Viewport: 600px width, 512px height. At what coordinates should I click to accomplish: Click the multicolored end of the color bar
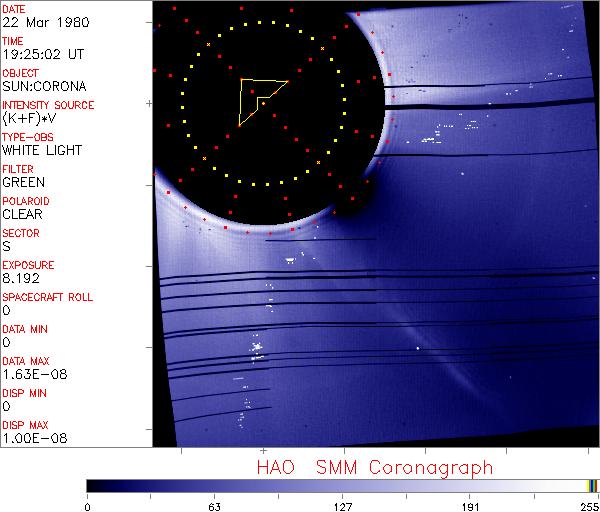click(x=592, y=485)
